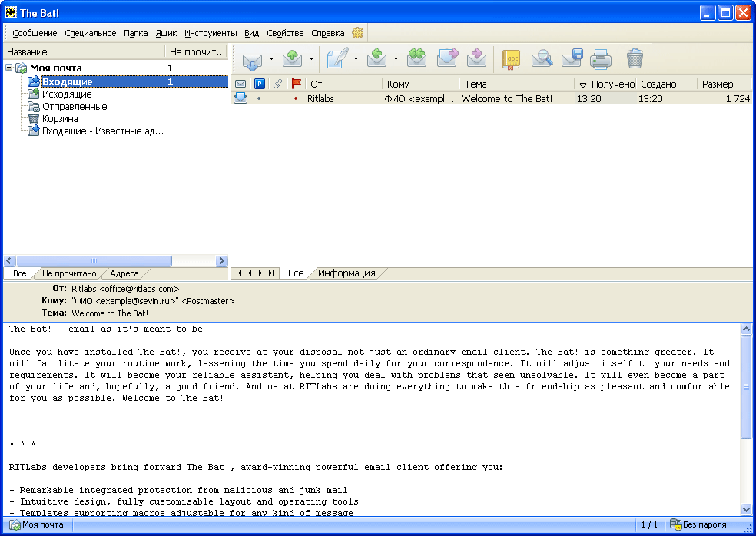
Task: Toggle the parked dot on Ritlabs message
Action: pyautogui.click(x=259, y=98)
